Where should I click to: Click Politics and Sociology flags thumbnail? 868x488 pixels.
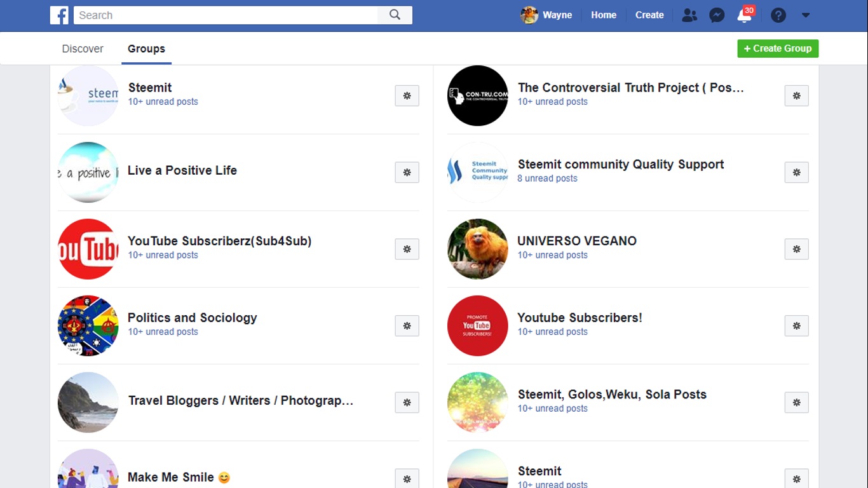pyautogui.click(x=88, y=326)
